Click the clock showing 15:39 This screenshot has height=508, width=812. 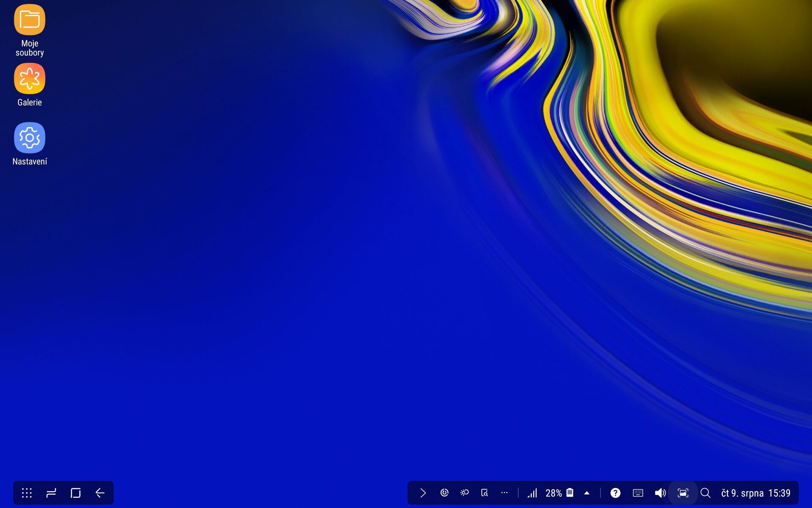779,493
